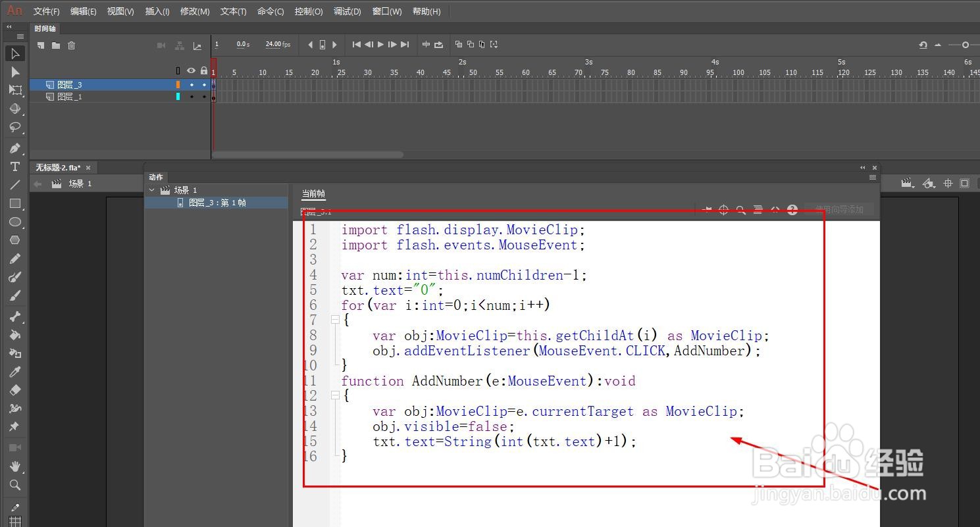Select the Subselection tool

[15, 72]
